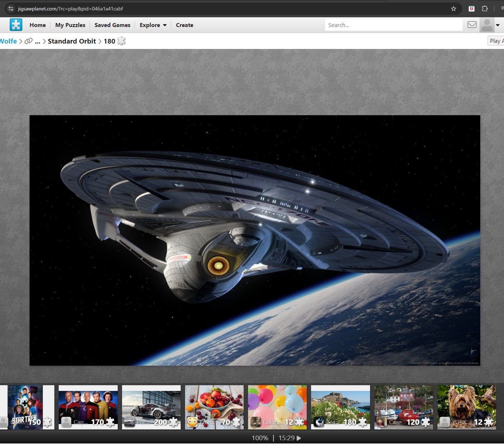The height and width of the screenshot is (446, 504).
Task: Open the browser extensions puzzle icon
Action: [485, 9]
